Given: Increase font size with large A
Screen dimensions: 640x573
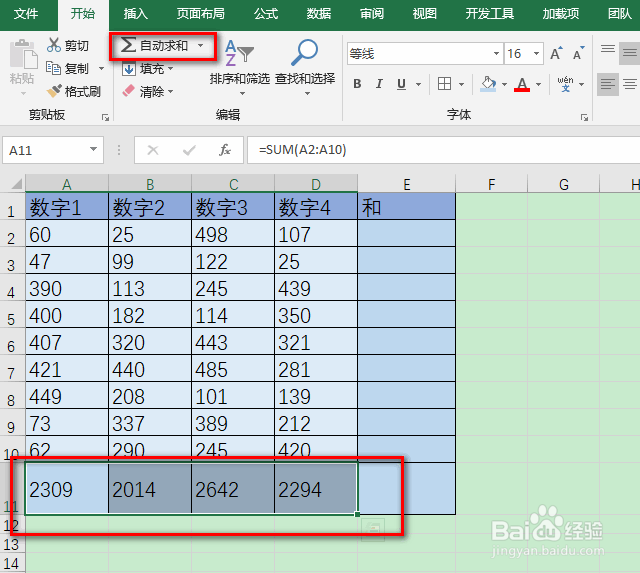Looking at the screenshot, I should click(556, 53).
